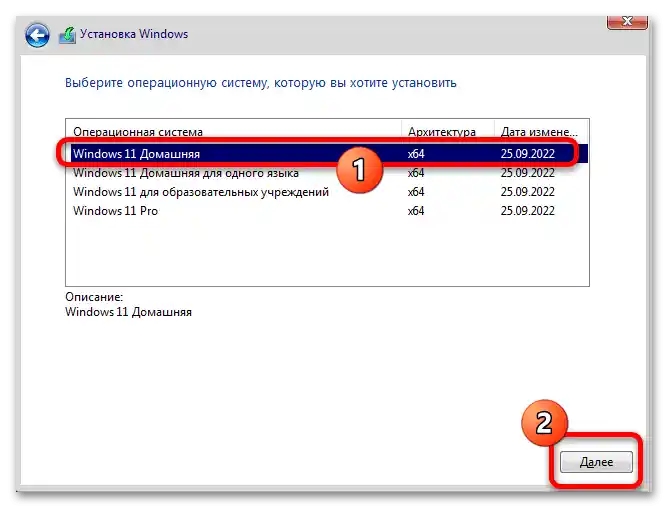Select the Windows 11 Домашняя row
668x508 pixels.
pos(327,154)
